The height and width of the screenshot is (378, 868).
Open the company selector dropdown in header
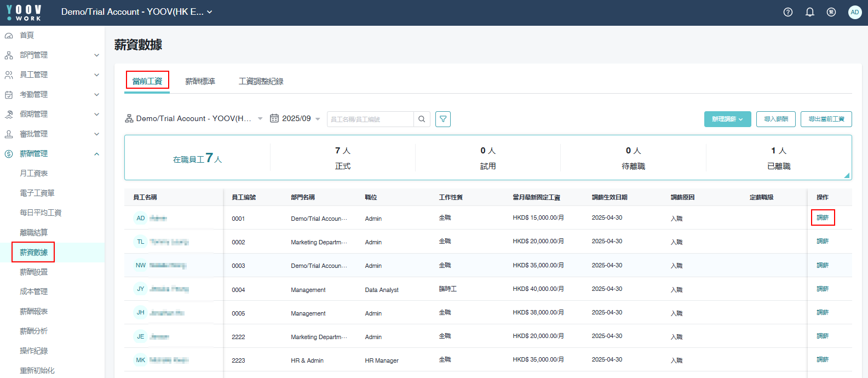tap(136, 12)
